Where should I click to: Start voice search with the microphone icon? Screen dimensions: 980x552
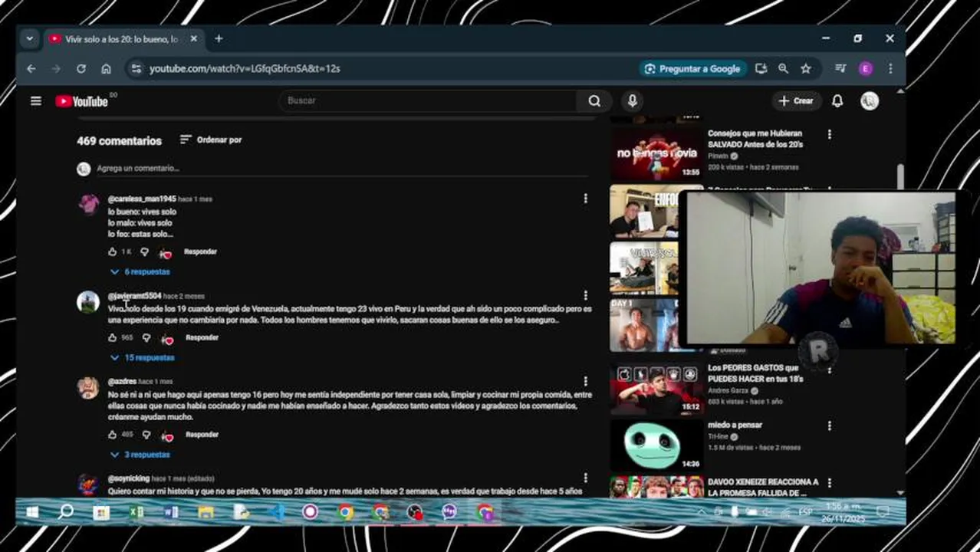point(632,100)
